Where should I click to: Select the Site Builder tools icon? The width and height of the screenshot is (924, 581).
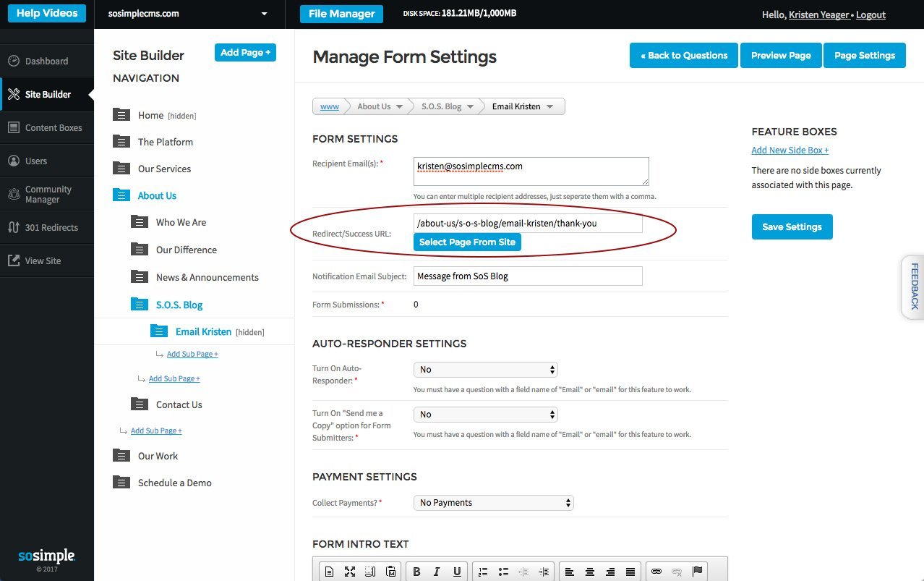(x=13, y=95)
